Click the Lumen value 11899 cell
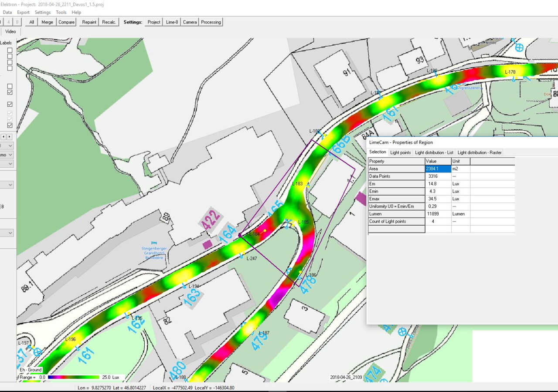This screenshot has height=392, width=558. coord(438,214)
